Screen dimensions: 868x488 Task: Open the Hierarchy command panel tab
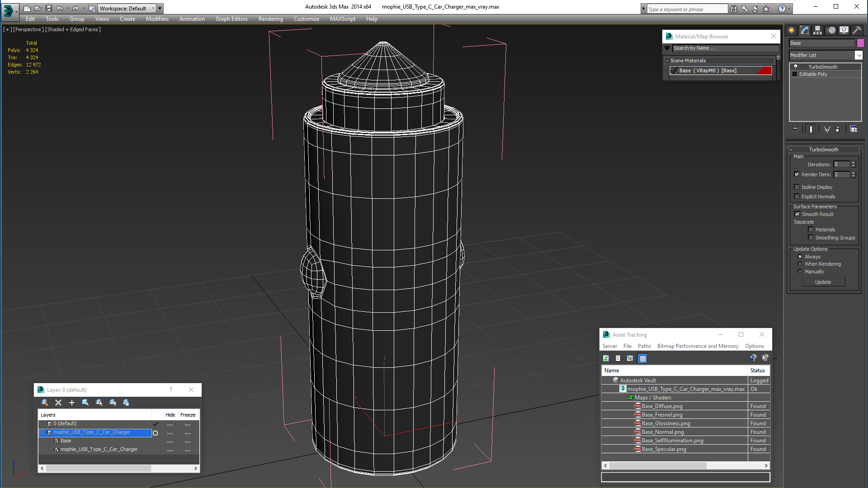click(817, 30)
